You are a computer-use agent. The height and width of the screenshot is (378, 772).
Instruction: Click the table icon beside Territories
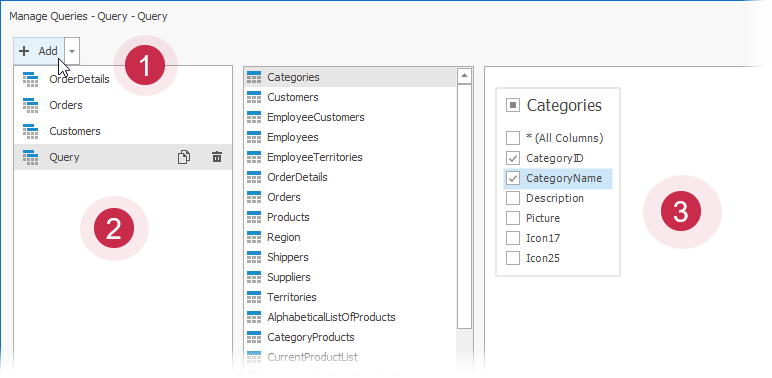[x=254, y=297]
